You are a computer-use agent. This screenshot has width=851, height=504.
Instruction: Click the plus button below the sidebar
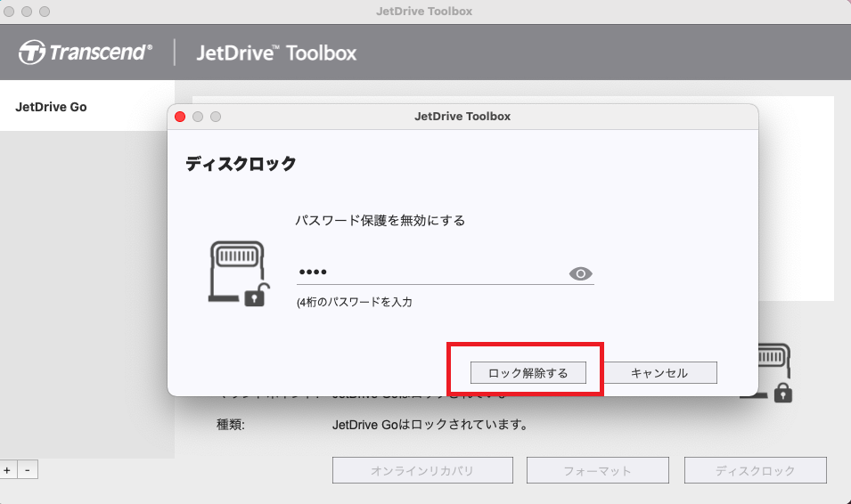[8, 470]
